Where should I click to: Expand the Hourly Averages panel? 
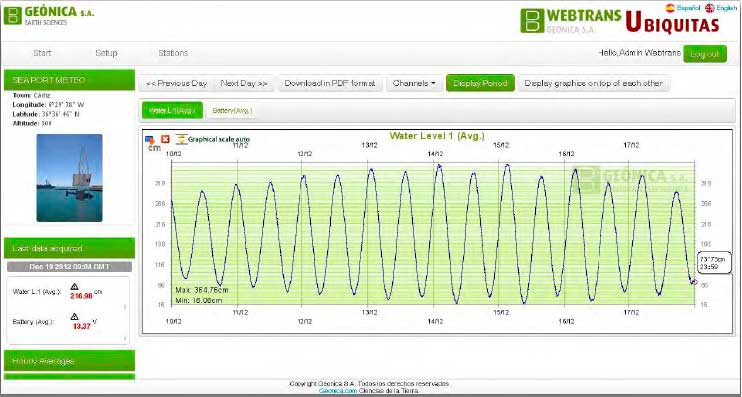70,361
